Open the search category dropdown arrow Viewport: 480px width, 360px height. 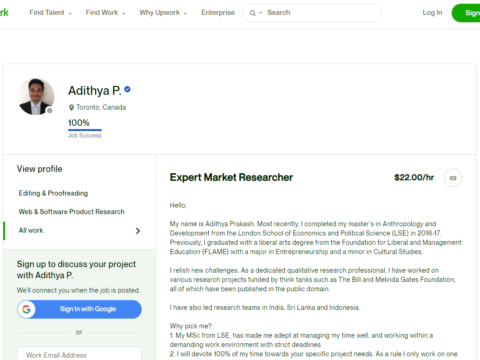(261, 13)
